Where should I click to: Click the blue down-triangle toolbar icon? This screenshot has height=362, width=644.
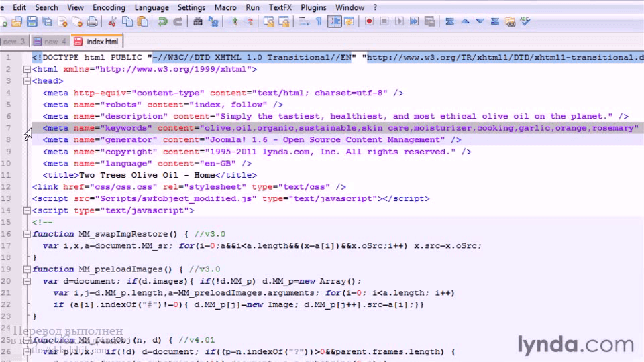point(480,21)
